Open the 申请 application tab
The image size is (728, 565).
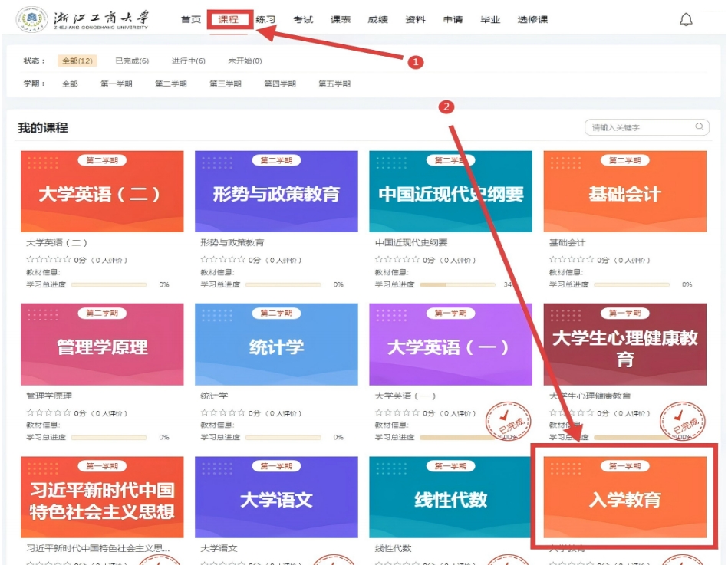pos(453,19)
